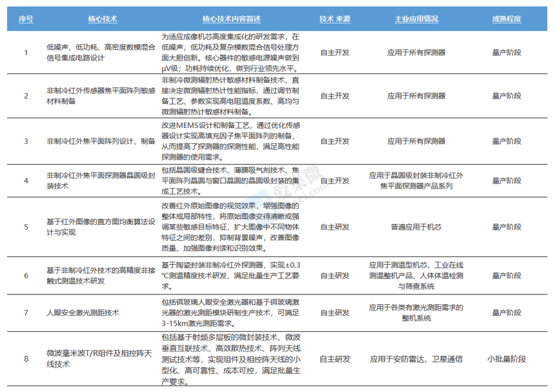556x392 pixels.
Task: Select row number 4 cell
Action: point(26,181)
